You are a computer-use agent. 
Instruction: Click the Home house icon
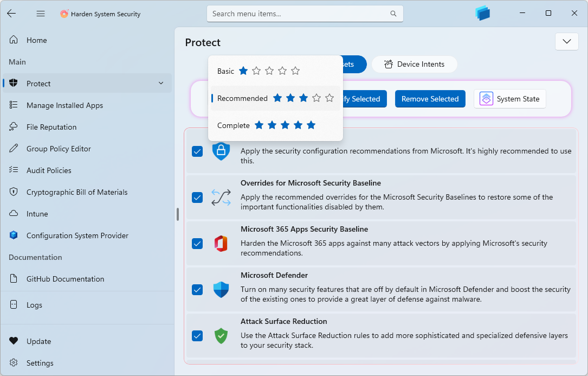(14, 40)
